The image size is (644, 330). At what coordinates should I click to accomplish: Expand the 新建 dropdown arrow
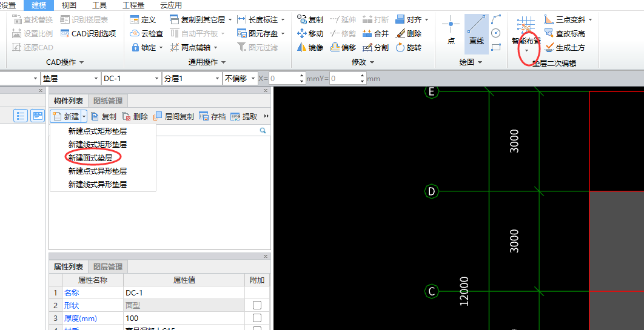pos(84,116)
